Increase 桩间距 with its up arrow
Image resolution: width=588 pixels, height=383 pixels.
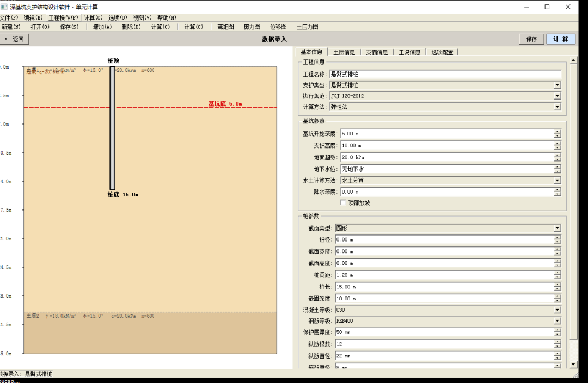coord(558,273)
